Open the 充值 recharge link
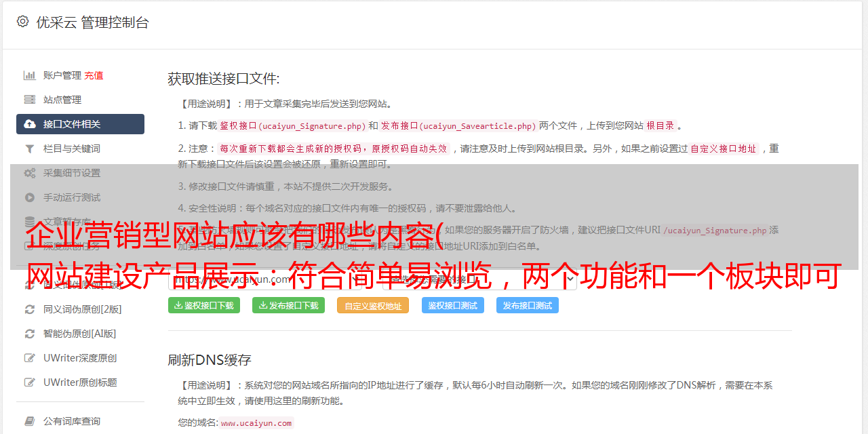This screenshot has width=868, height=434. 94,75
